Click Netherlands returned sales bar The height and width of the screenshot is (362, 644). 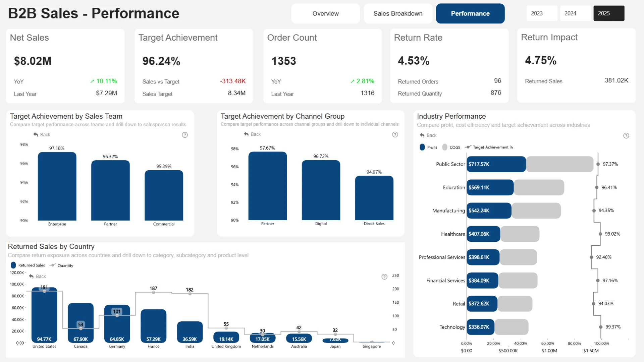263,338
